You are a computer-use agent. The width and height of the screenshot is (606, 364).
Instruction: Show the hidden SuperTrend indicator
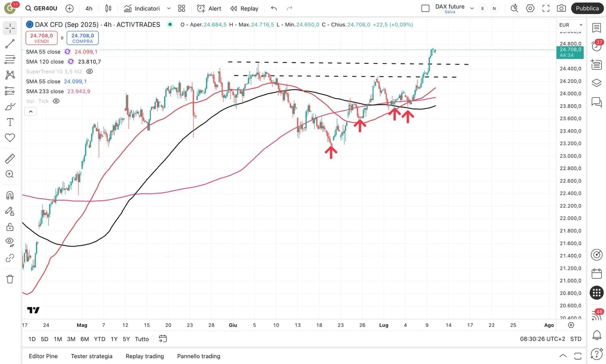(x=90, y=71)
